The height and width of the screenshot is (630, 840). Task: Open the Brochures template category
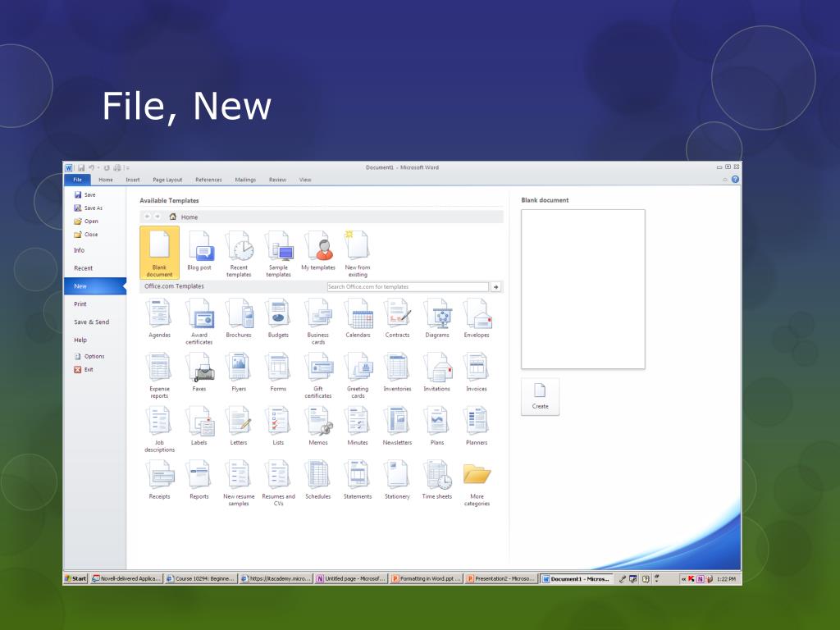point(239,318)
